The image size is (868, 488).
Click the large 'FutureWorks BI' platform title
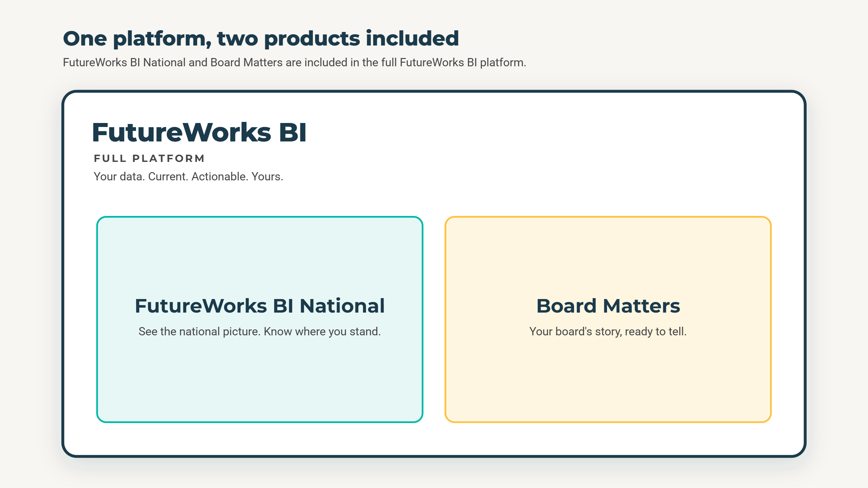click(199, 132)
